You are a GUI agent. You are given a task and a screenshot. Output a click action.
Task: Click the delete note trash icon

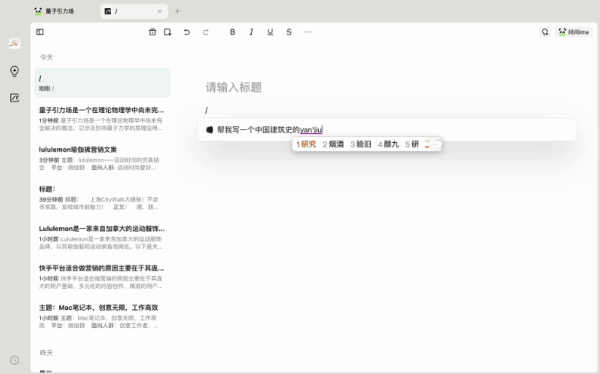click(x=152, y=32)
